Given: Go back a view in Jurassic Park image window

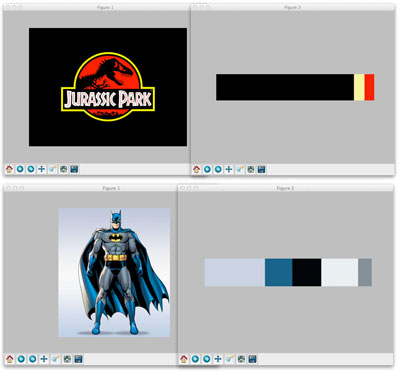Looking at the screenshot, I should click(20, 169).
